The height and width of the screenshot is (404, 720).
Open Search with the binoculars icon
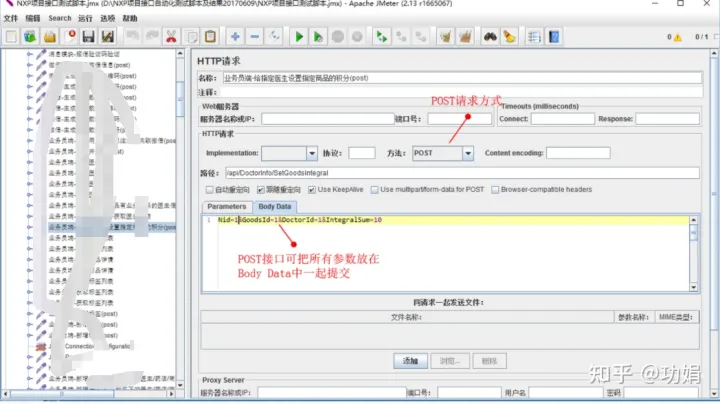tap(490, 37)
